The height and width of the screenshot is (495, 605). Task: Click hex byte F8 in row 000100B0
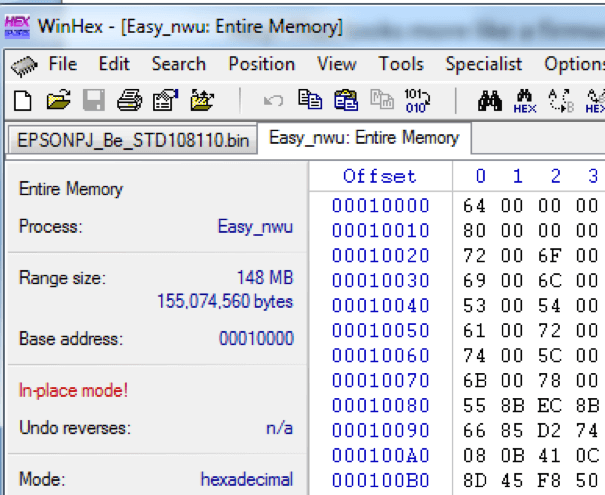click(x=549, y=480)
